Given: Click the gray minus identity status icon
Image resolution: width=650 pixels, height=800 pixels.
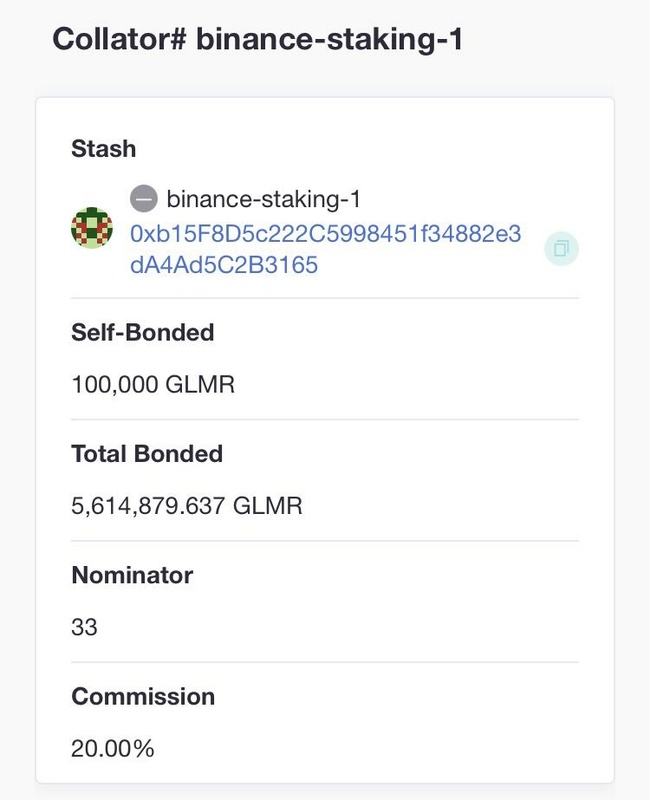Looking at the screenshot, I should 144,199.
